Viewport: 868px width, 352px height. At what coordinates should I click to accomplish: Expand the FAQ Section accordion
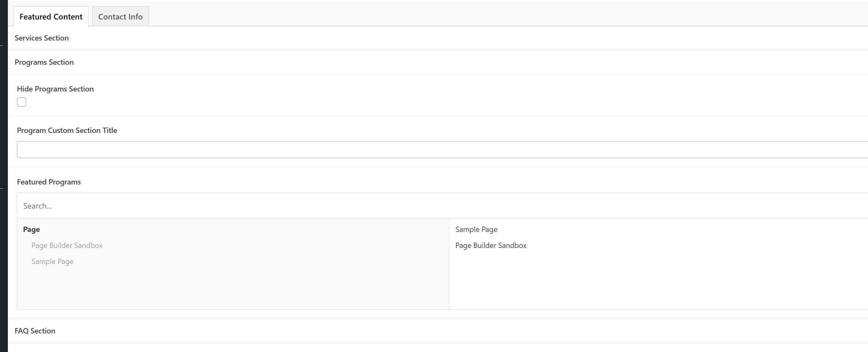35,331
